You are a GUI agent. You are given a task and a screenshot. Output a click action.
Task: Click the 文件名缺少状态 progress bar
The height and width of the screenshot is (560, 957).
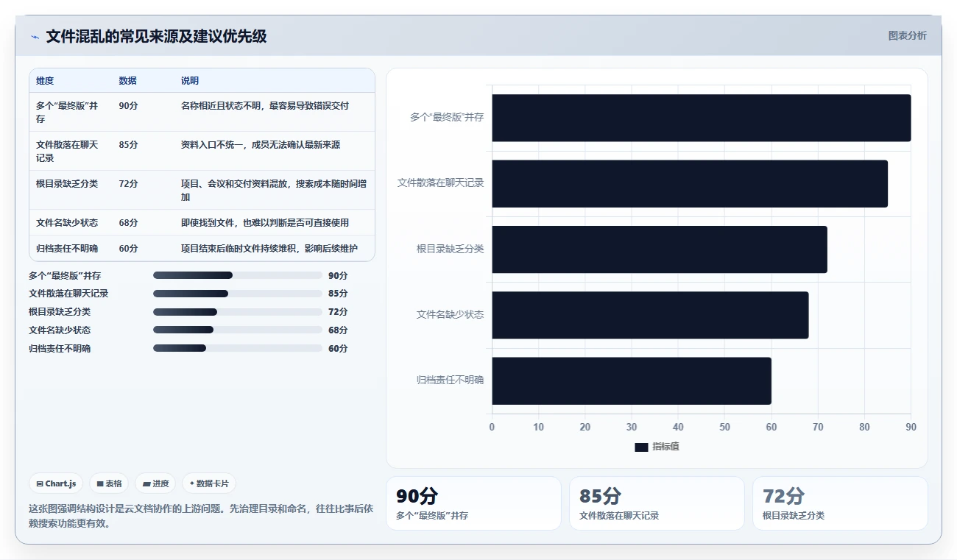(238, 330)
